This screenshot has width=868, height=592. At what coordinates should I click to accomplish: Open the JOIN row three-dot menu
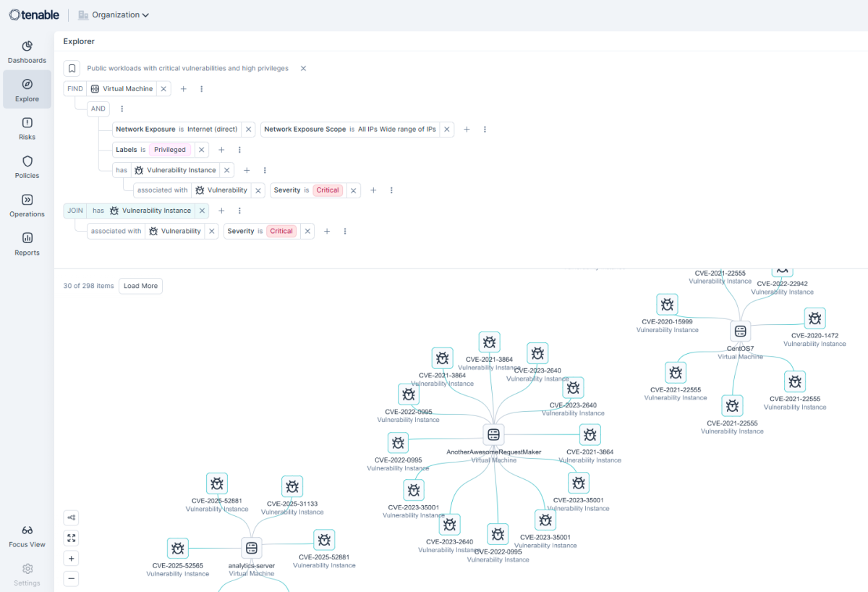tap(239, 210)
